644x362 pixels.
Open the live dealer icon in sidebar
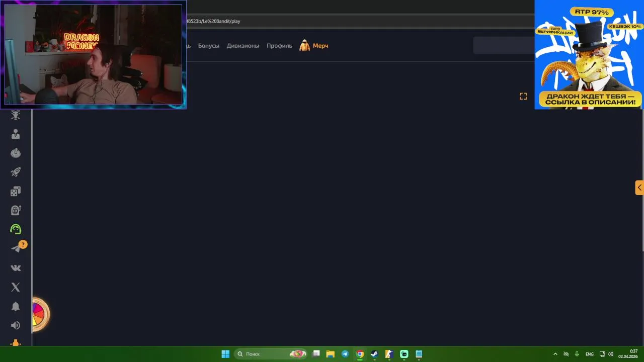click(16, 134)
